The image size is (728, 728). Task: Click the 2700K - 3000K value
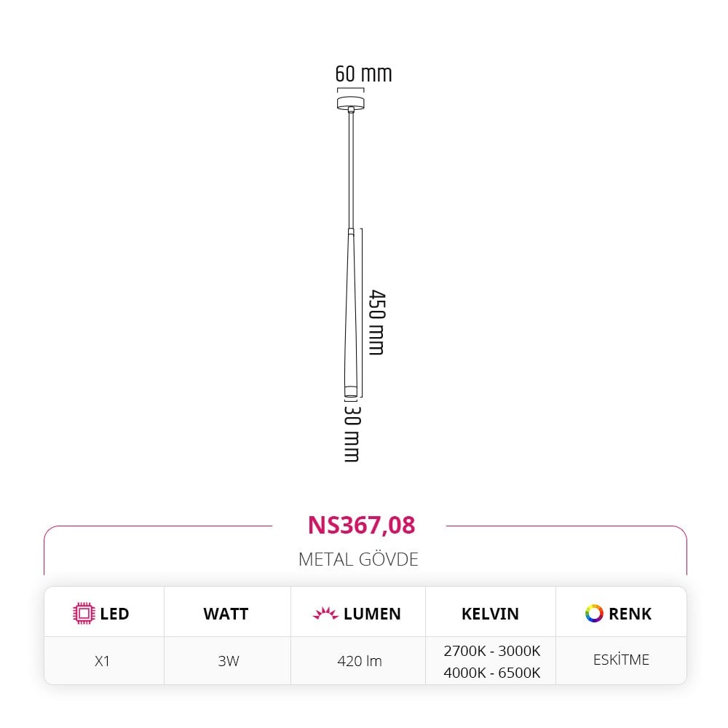(491, 651)
